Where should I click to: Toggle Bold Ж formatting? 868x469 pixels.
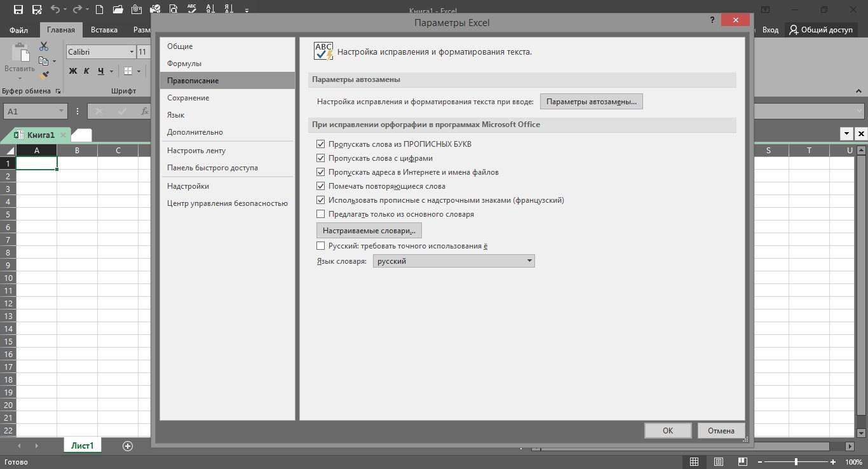pos(72,71)
